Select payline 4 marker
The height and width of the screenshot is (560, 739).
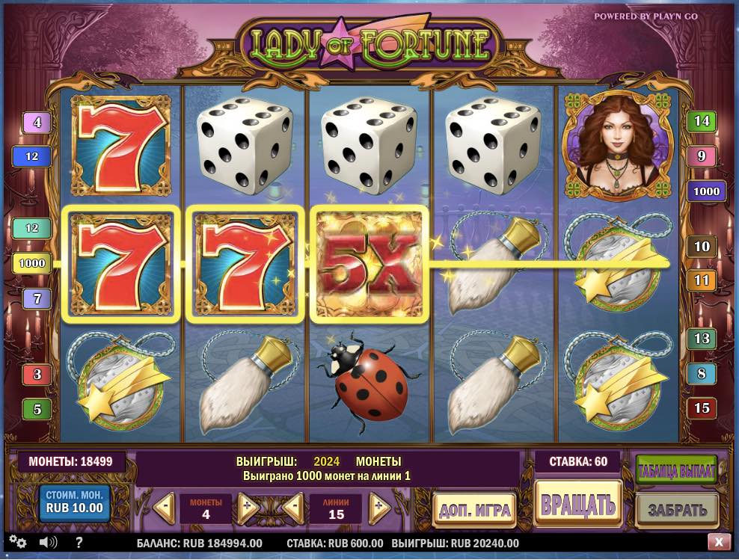click(x=37, y=123)
